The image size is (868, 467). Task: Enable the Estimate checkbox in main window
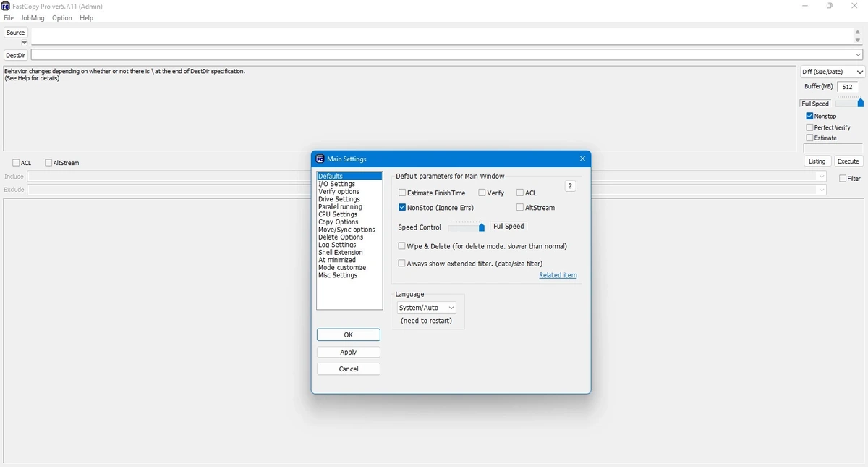(810, 138)
